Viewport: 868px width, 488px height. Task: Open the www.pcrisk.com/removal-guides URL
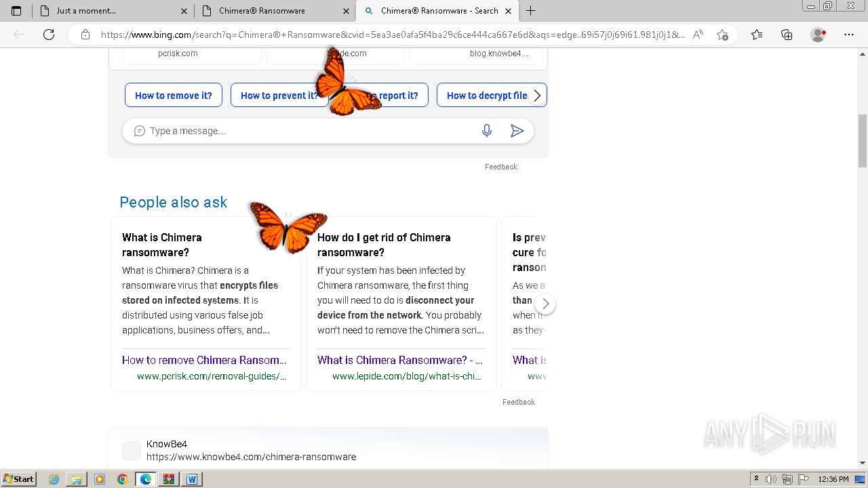click(x=212, y=376)
